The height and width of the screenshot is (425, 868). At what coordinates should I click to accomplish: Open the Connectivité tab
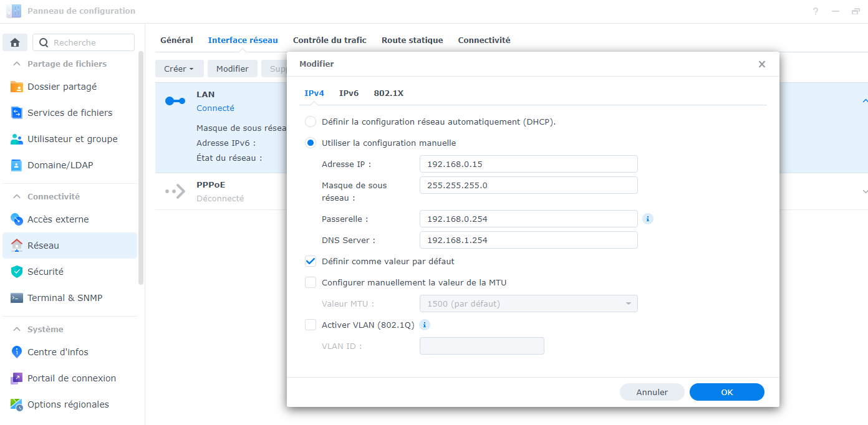click(x=484, y=40)
